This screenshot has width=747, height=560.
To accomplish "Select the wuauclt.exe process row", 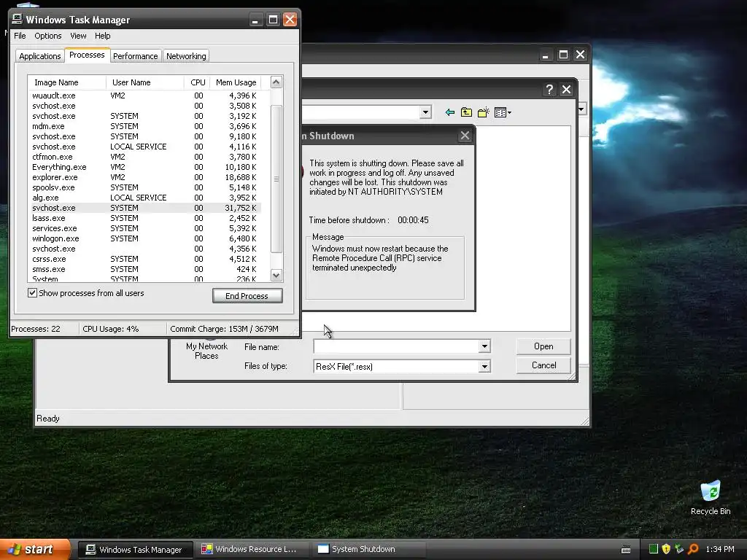I will point(144,96).
